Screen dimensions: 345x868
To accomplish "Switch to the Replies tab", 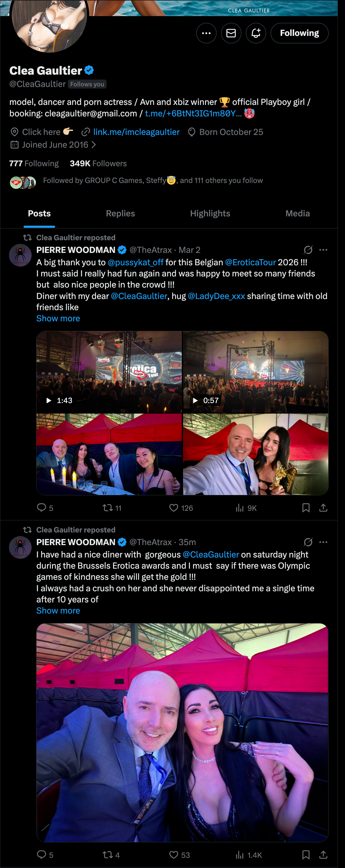I will coord(120,213).
